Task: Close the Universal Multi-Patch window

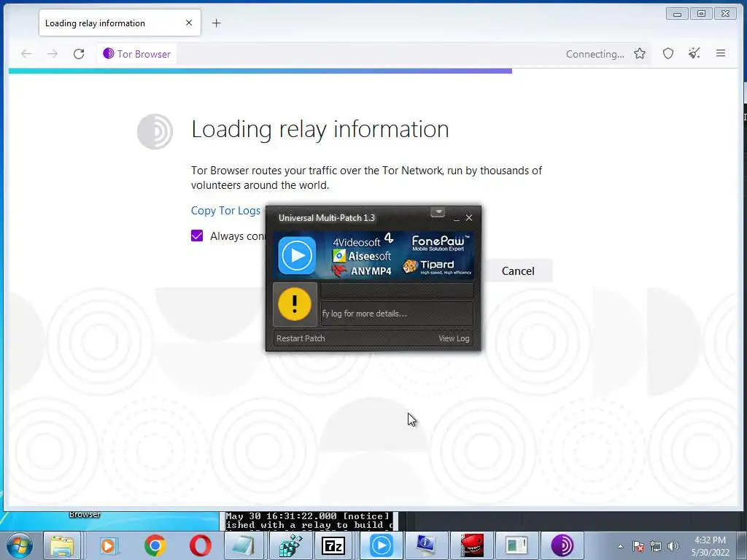Action: coord(469,217)
